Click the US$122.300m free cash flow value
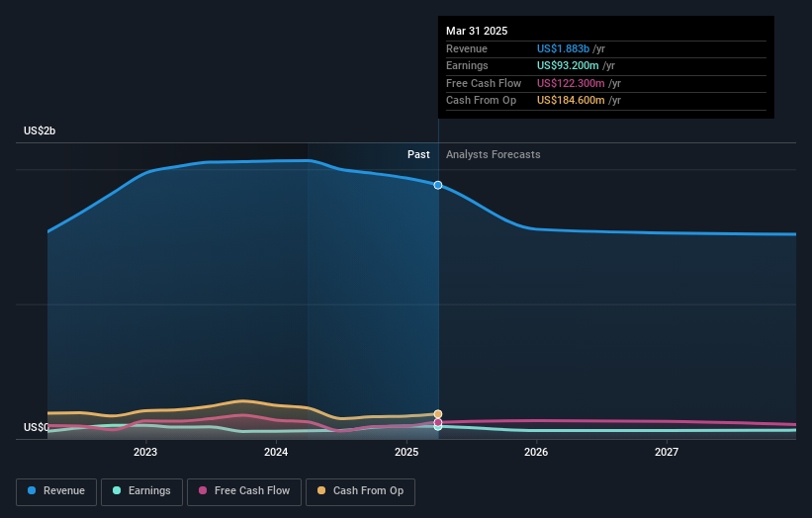 click(x=571, y=83)
